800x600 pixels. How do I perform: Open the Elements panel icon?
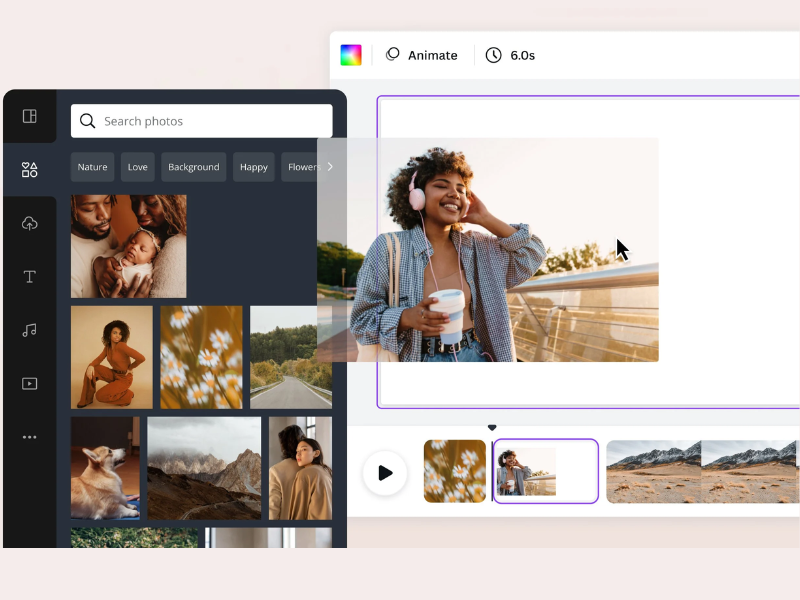29,169
